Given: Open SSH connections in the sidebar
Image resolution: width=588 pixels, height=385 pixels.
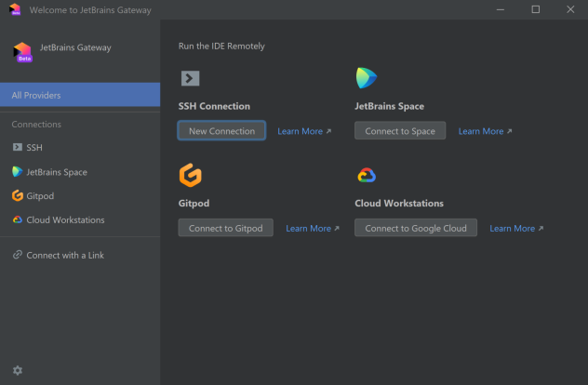Looking at the screenshot, I should (x=33, y=147).
